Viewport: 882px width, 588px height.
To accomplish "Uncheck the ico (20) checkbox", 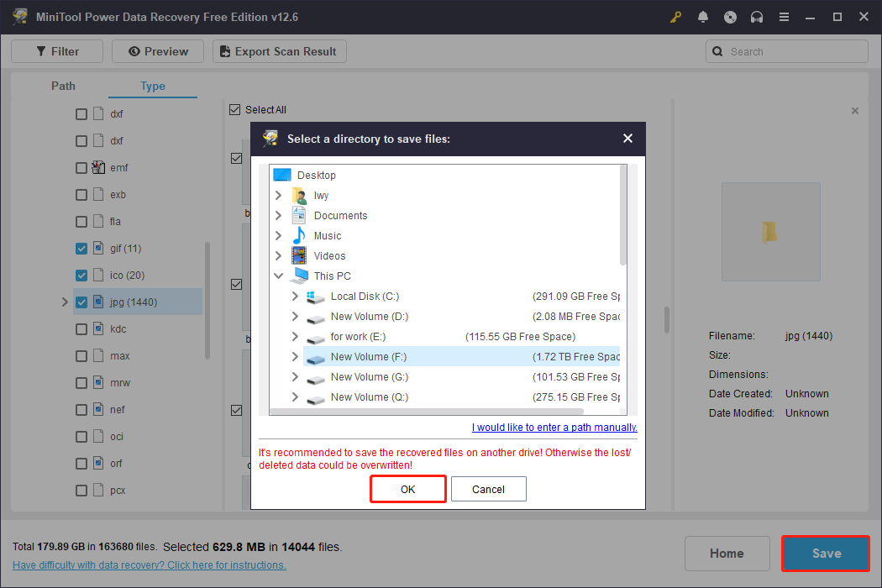I will [81, 276].
